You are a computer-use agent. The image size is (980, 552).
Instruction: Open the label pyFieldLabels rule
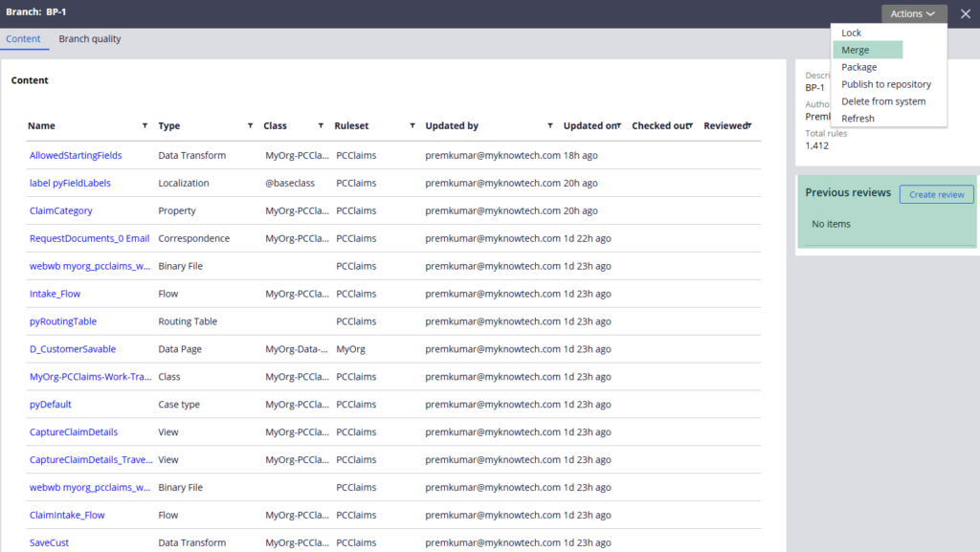coord(70,183)
